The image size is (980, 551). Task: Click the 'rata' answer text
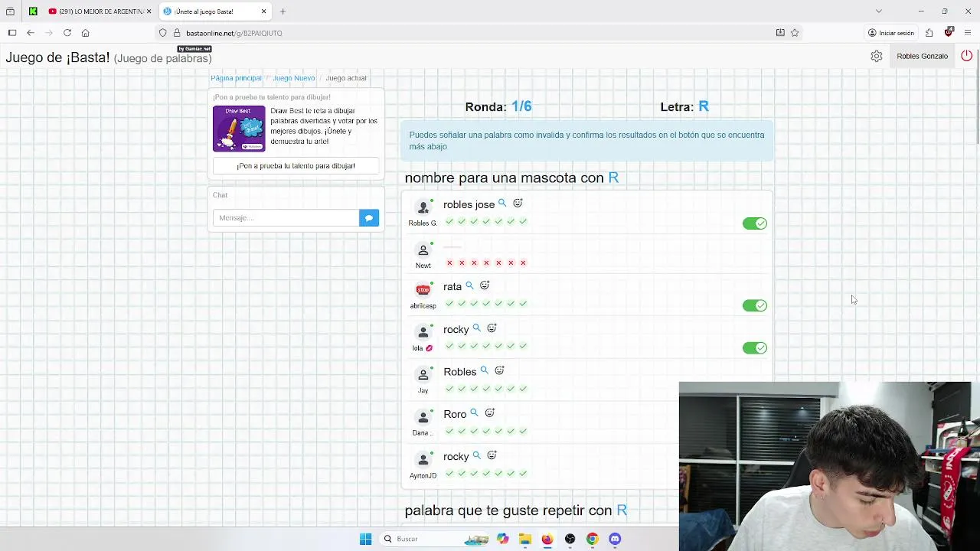point(452,286)
